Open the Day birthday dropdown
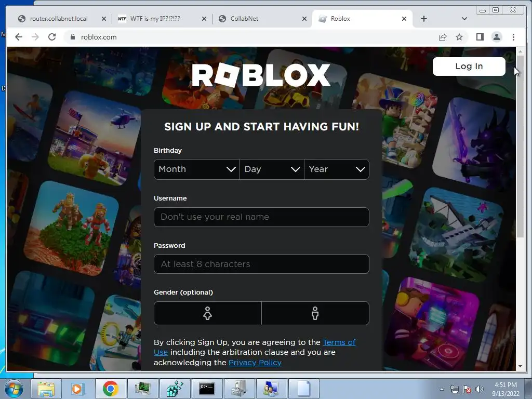 point(272,169)
